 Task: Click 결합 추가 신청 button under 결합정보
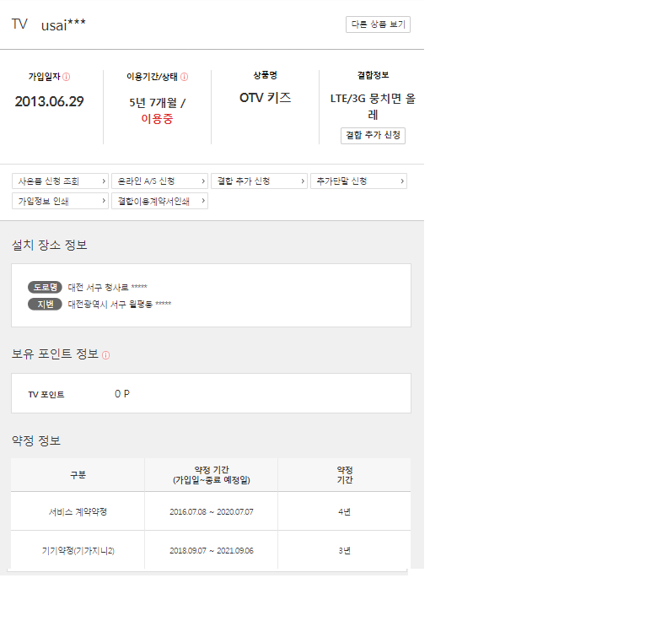tap(373, 136)
